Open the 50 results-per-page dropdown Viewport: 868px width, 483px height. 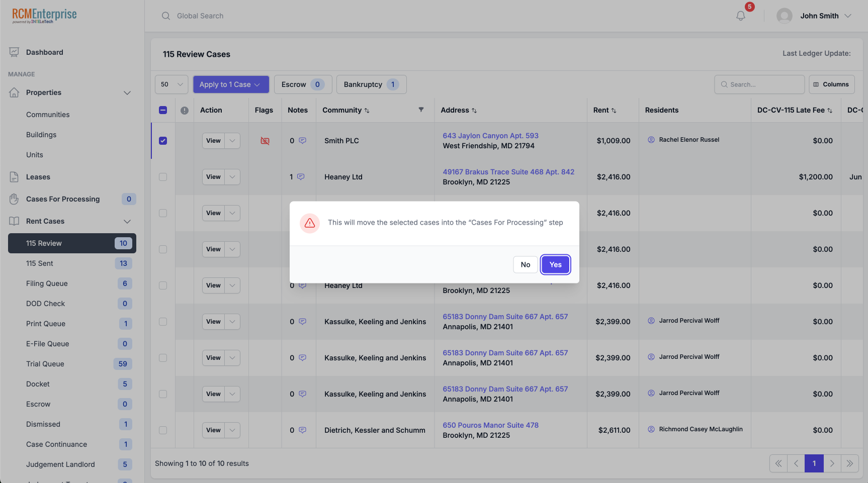171,84
